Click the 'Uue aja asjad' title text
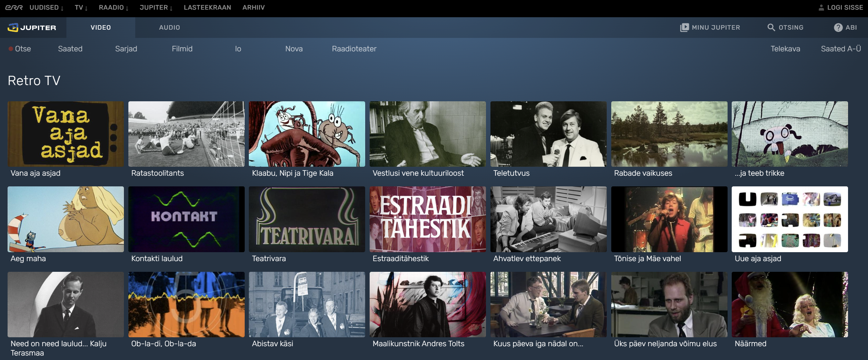Viewport: 868px width, 360px height. tap(758, 259)
